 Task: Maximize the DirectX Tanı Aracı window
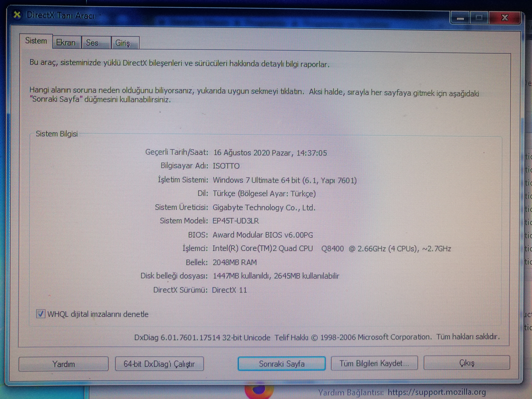(x=479, y=18)
